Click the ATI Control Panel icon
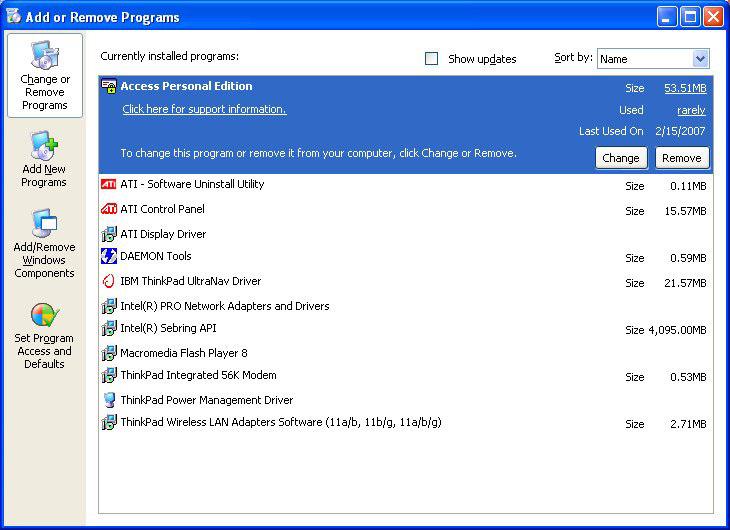Viewport: 730px width, 530px height. tap(109, 209)
